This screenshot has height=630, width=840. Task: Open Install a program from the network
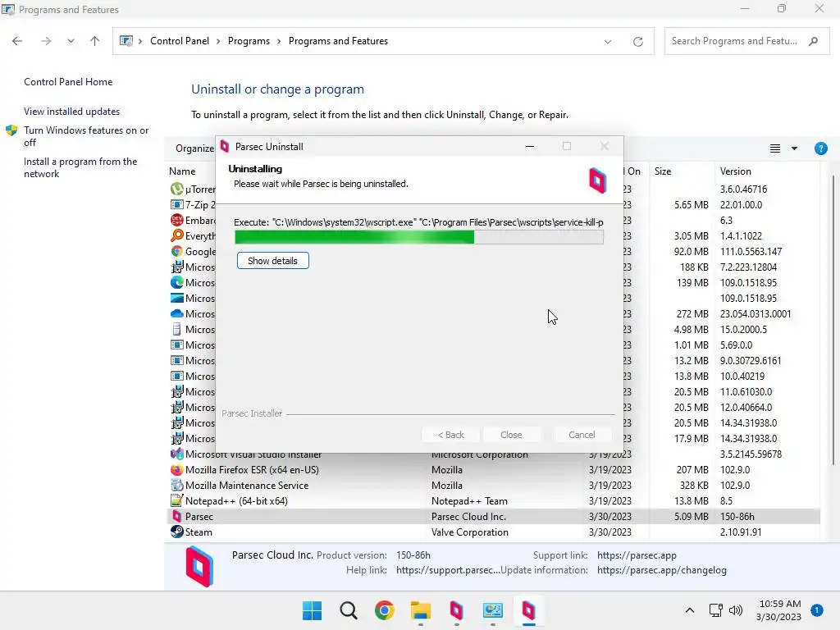[x=80, y=167]
